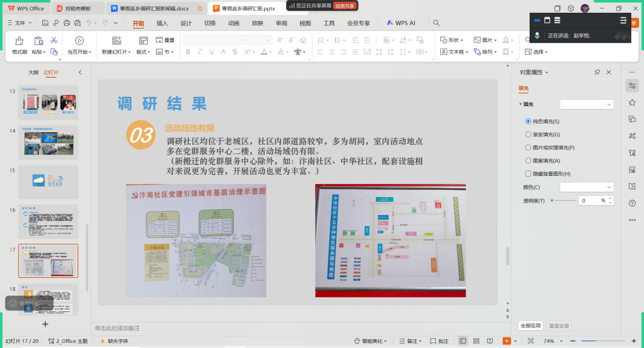Expand the fill preset dropdown
The image size is (644, 348).
point(587,104)
